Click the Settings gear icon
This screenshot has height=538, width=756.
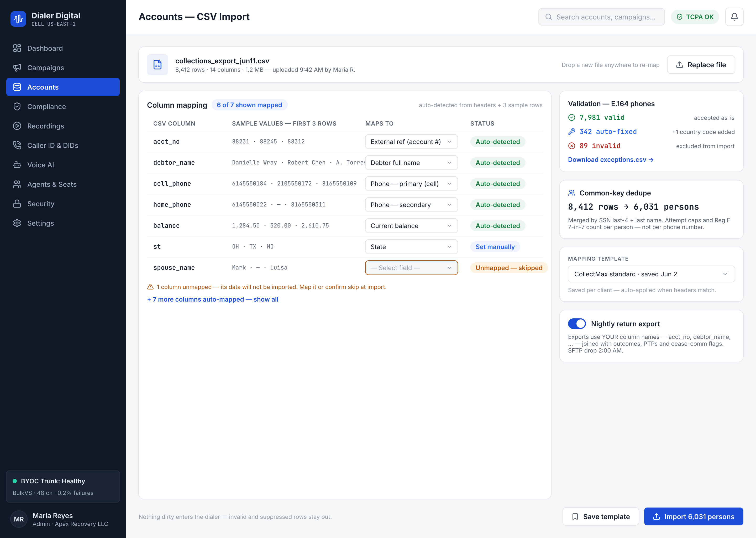click(x=17, y=223)
